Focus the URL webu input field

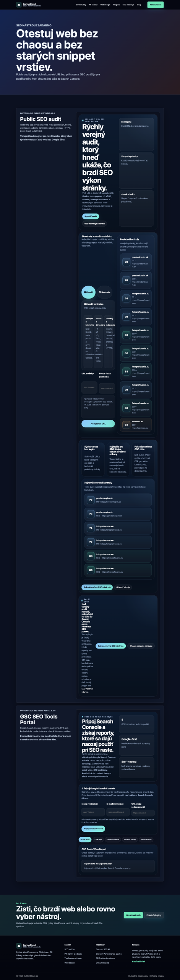[143, 812]
